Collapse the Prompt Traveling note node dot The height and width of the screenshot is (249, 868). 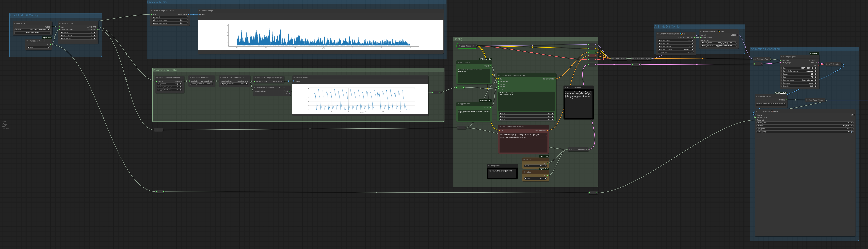pyautogui.click(x=565, y=88)
